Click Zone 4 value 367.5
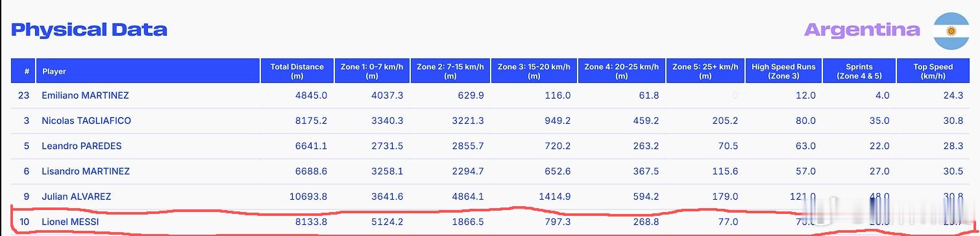 (646, 171)
